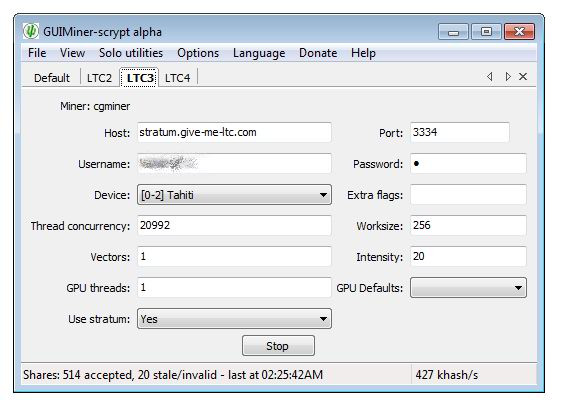Click the Worksize field showing 256
561x406 pixels.
click(468, 225)
